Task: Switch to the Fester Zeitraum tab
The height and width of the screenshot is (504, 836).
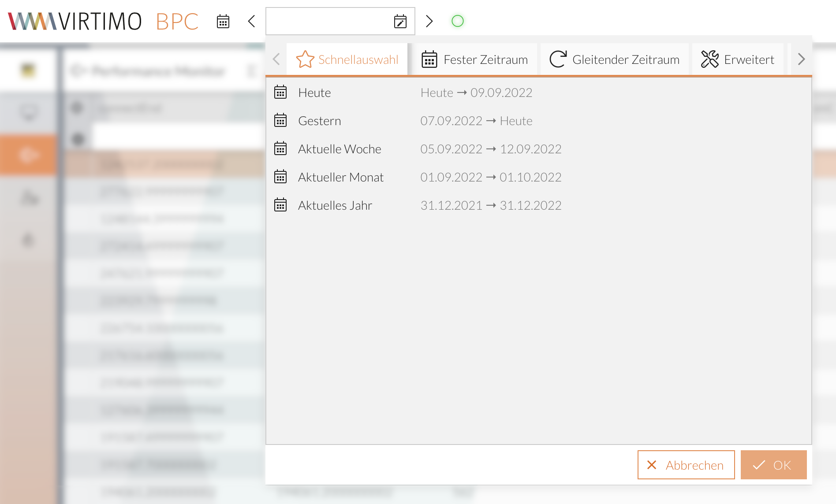Action: click(x=474, y=59)
